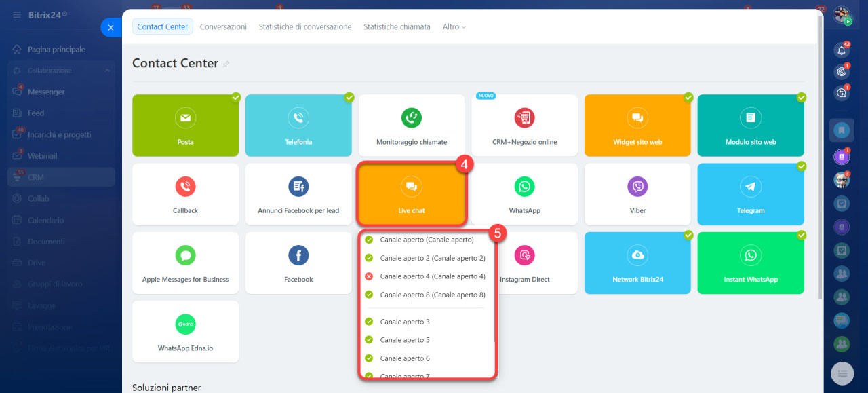Switch to Contact Center tab
The image size is (868, 393).
pyautogui.click(x=163, y=26)
